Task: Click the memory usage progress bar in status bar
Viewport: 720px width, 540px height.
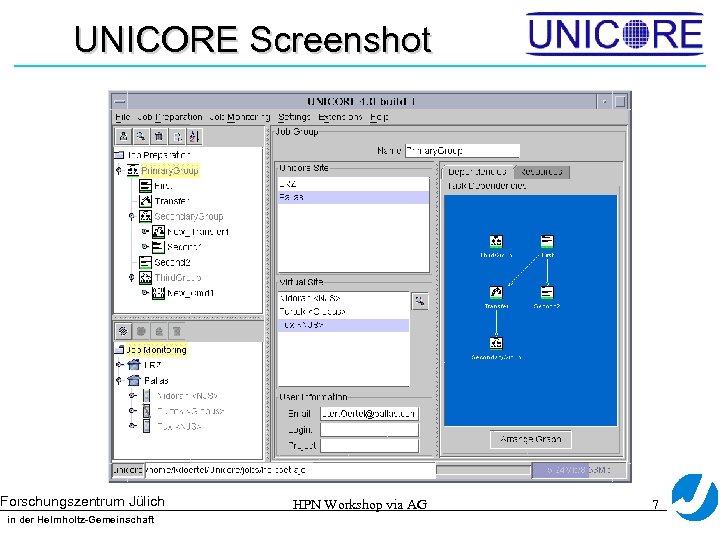Action: click(x=578, y=470)
